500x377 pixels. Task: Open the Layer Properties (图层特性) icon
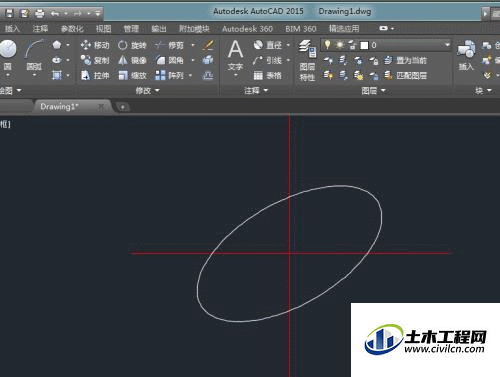coord(307,60)
